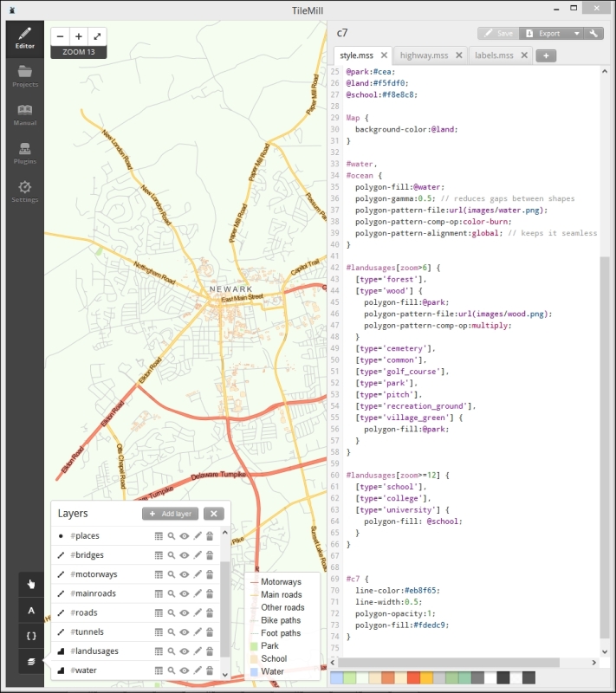
Task: Pick the red-orange color swatch
Action: [x=413, y=677]
